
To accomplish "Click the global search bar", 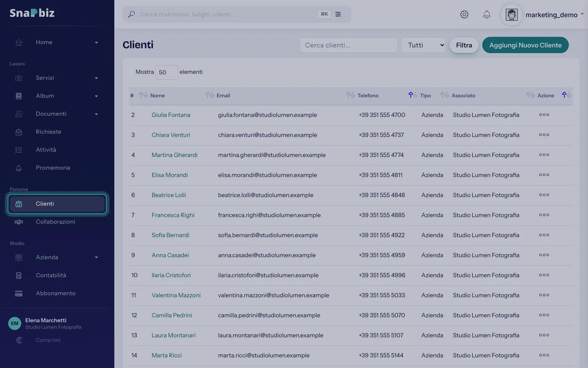I will (x=237, y=14).
